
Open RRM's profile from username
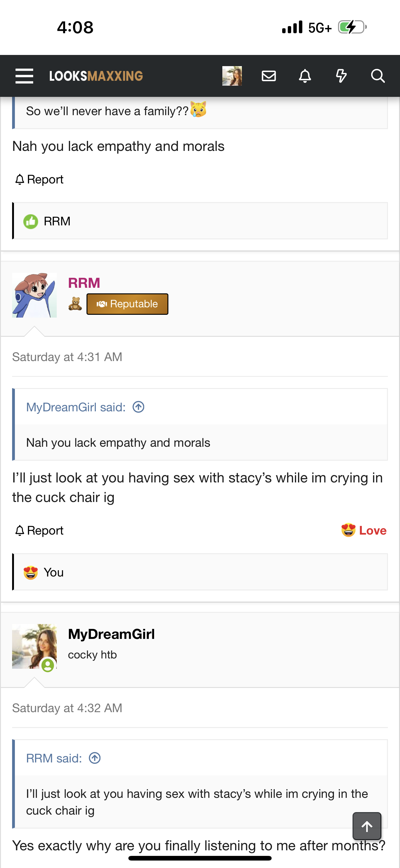point(84,283)
